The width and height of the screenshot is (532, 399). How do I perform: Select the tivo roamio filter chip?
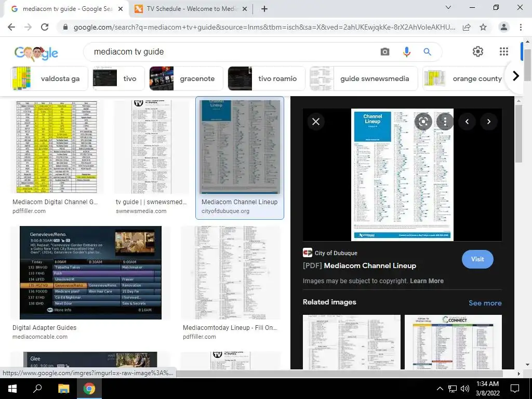point(267,78)
